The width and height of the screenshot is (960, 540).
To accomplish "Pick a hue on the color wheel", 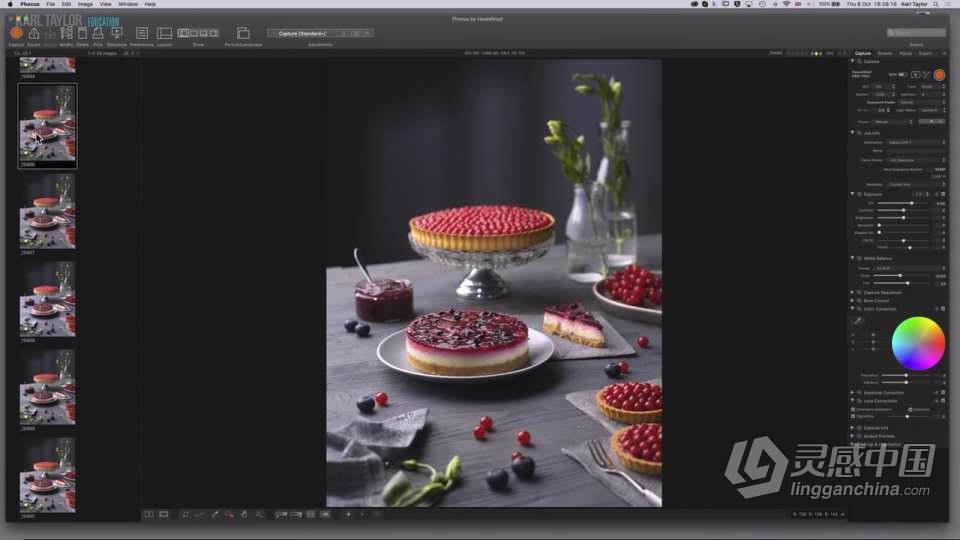I will click(x=918, y=343).
